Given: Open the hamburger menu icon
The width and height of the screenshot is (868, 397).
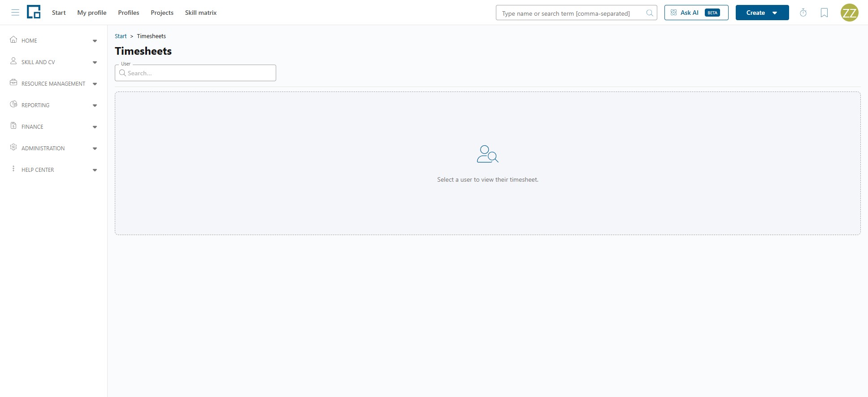Looking at the screenshot, I should tap(15, 13).
